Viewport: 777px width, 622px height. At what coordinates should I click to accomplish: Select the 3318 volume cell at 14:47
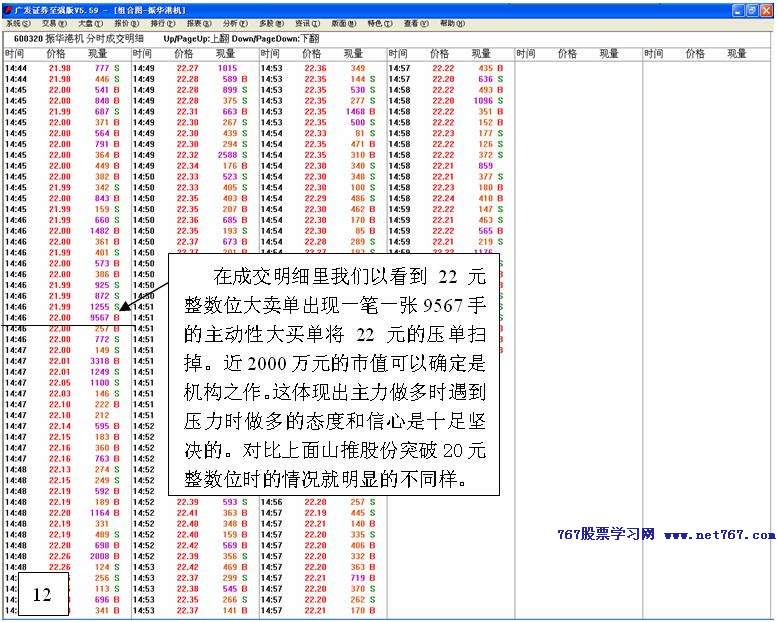tap(100, 361)
